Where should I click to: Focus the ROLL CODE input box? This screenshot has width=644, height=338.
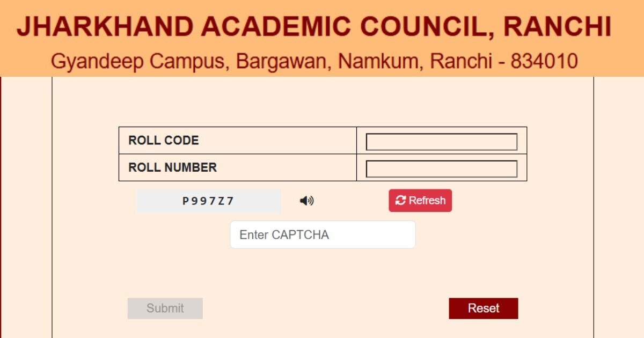tap(441, 142)
